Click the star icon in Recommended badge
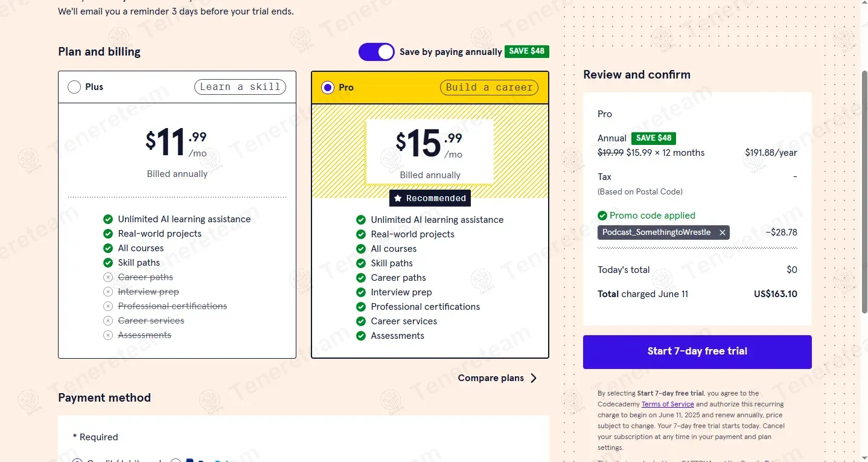Image resolution: width=868 pixels, height=462 pixels. click(x=398, y=198)
